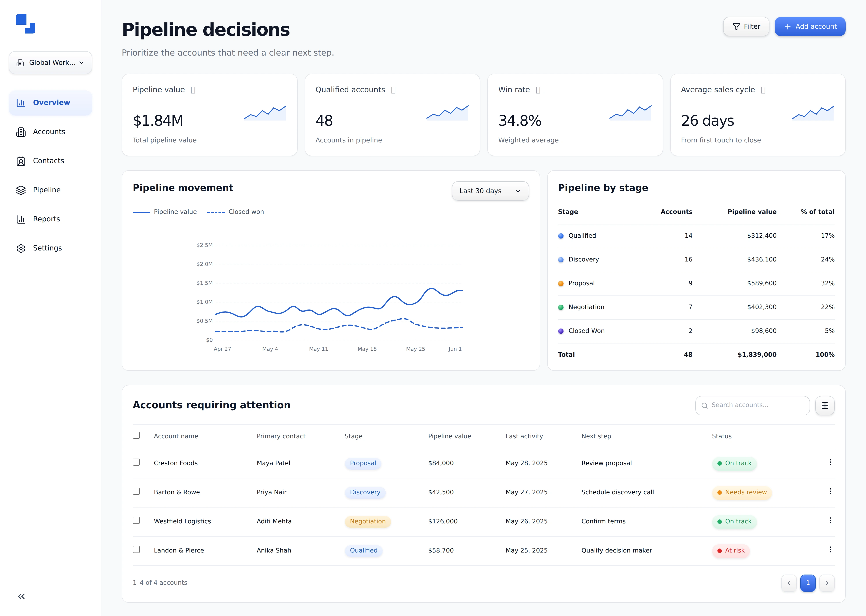Click primary contact Priya Nair
The image size is (866, 616).
click(x=272, y=492)
